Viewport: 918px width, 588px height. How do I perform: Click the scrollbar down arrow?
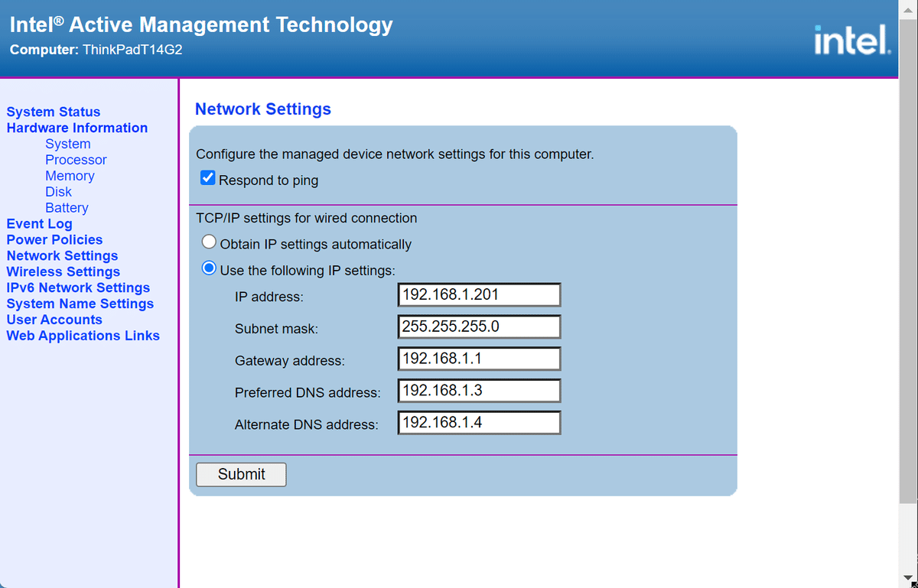(908, 577)
